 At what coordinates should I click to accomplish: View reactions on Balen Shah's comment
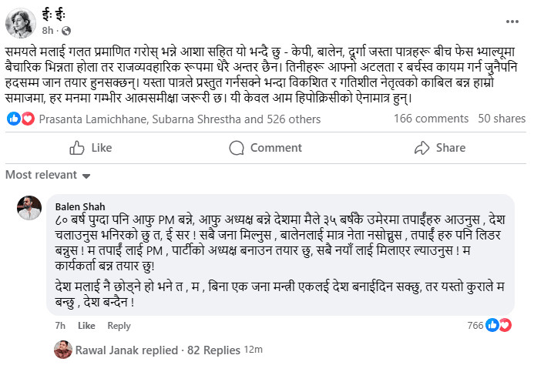(x=498, y=326)
